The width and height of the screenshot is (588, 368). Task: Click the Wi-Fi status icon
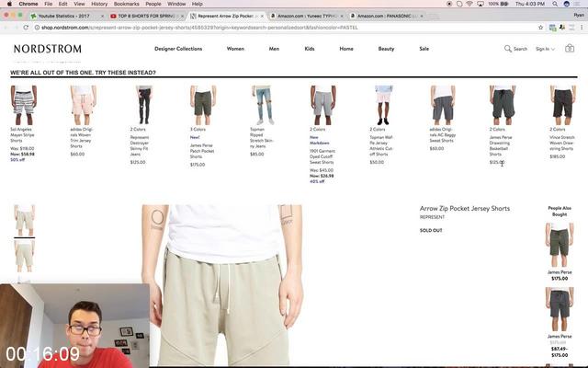[x=469, y=4]
